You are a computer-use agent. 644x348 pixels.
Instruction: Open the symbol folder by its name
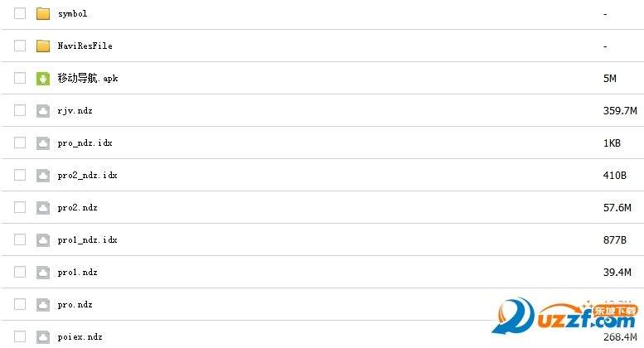coord(72,14)
